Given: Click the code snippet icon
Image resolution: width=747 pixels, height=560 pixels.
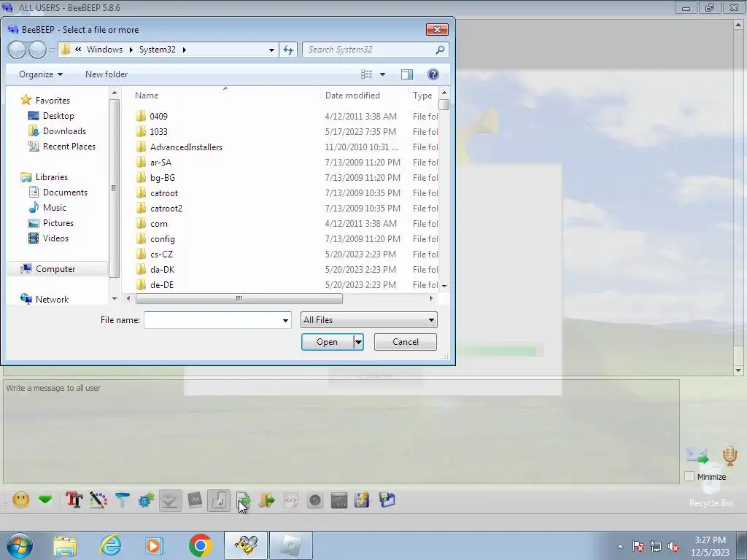Looking at the screenshot, I should (291, 500).
